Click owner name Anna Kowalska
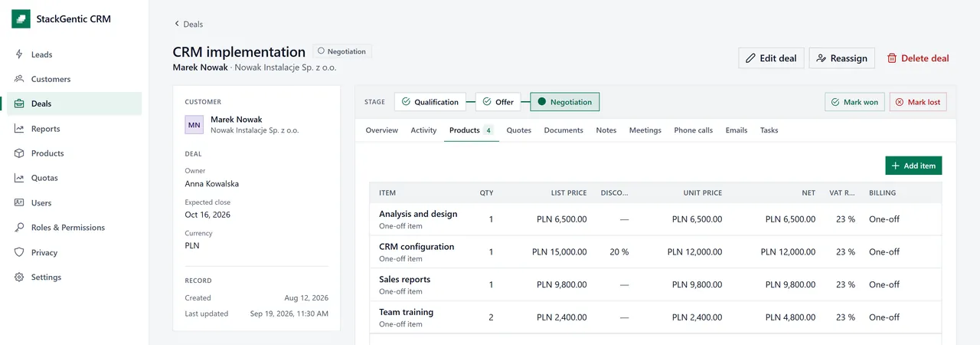980x345 pixels. pyautogui.click(x=212, y=184)
